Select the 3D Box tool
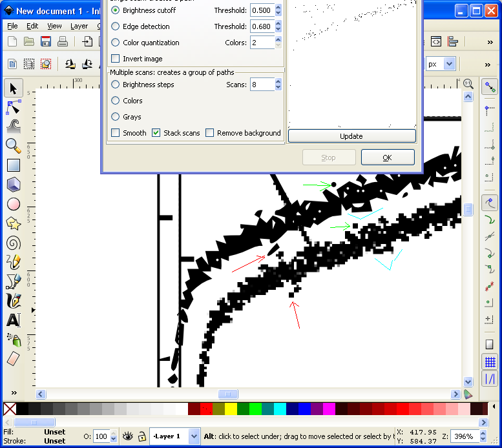 14,185
